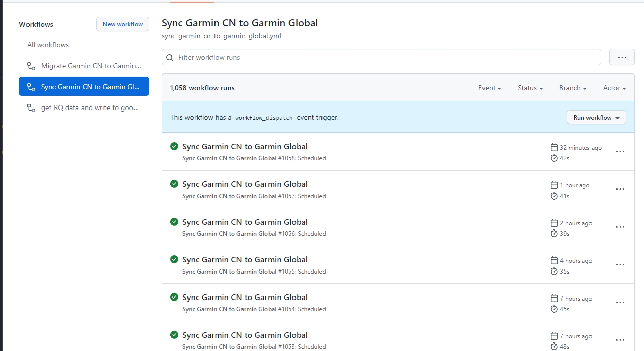This screenshot has height=351, width=644.
Task: Open the three-dot menu for run #1057
Action: point(620,189)
